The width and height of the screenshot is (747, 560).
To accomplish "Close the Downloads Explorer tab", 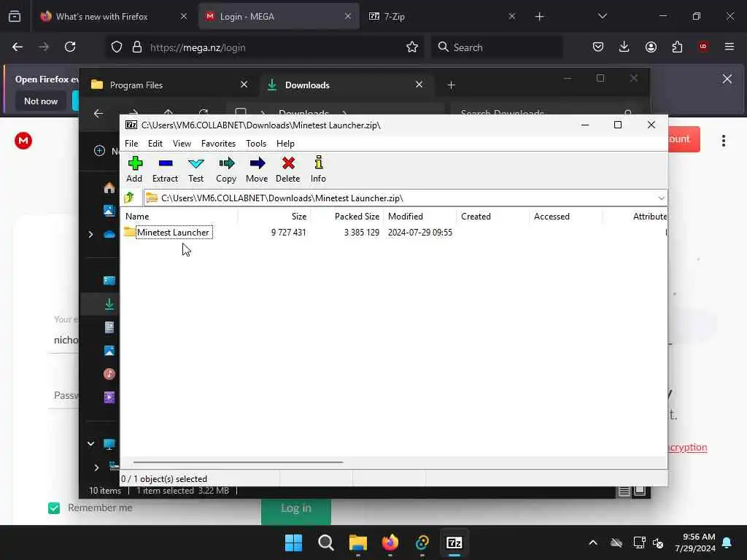I will (x=419, y=85).
